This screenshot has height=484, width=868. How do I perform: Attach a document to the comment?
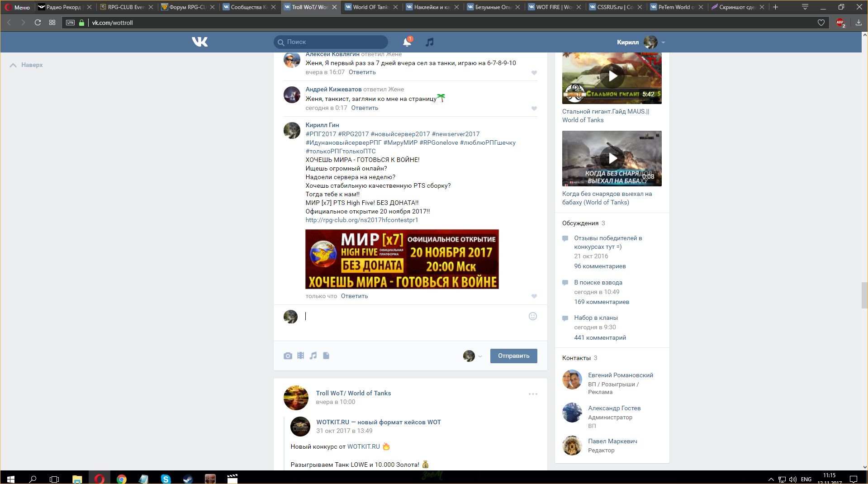click(326, 356)
